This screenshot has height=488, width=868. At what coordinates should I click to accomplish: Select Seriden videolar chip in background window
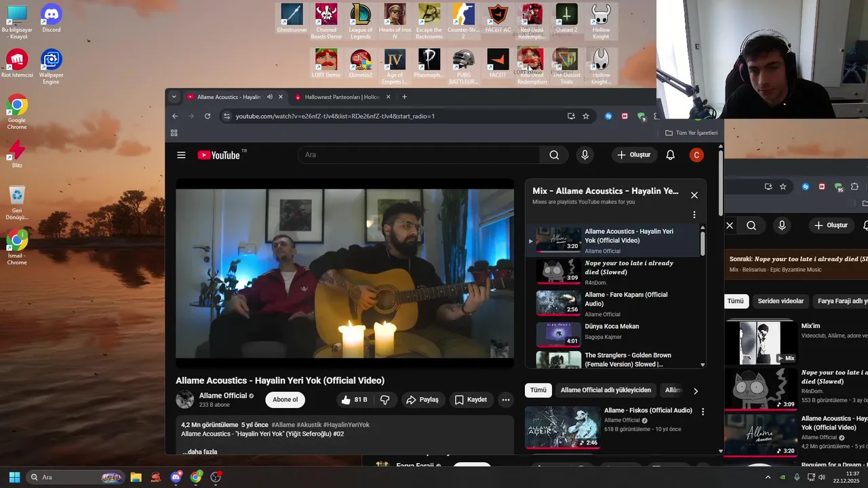[781, 301]
